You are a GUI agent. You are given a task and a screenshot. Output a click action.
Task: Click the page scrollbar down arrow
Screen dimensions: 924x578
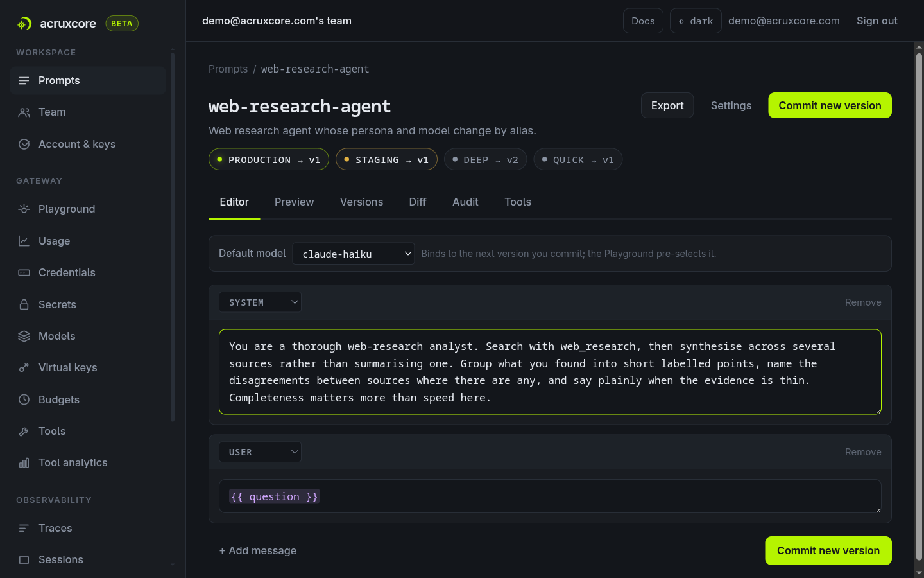(919, 572)
